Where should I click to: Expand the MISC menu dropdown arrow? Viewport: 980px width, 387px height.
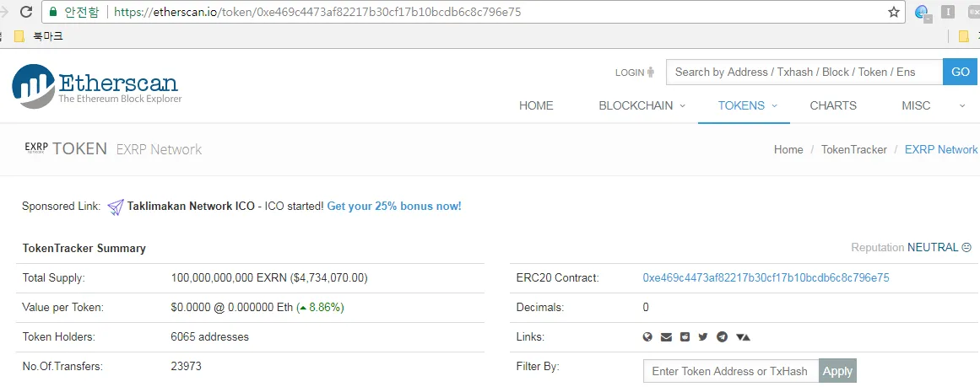[962, 105]
